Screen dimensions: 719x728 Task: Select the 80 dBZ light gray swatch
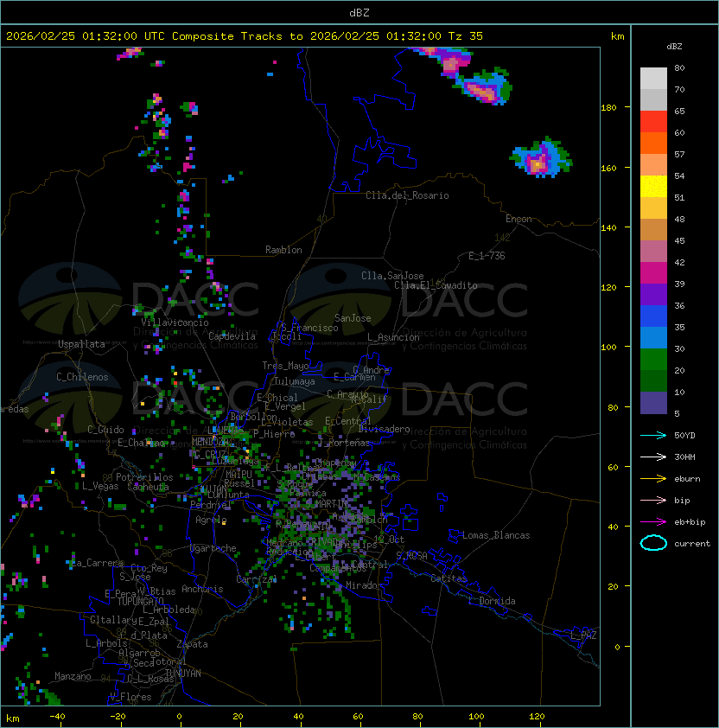point(653,79)
